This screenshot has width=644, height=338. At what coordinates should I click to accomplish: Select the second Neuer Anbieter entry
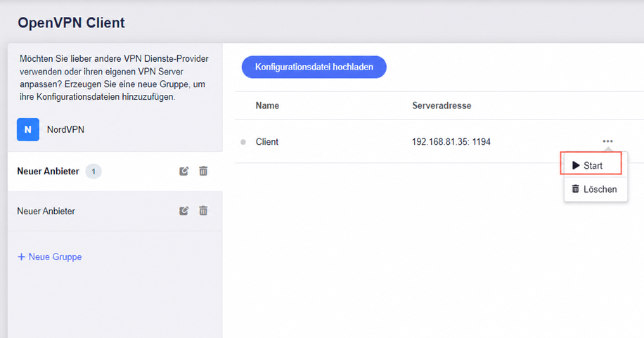tap(115, 211)
